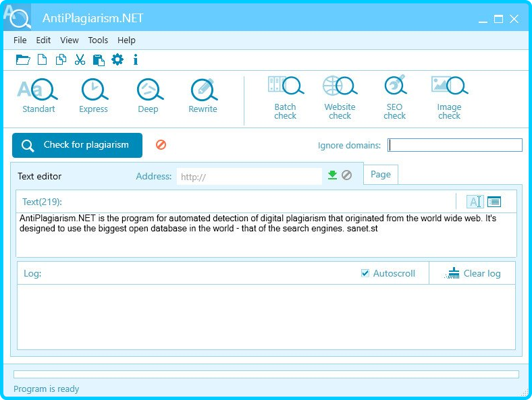Choose the Rewrite check mode

tap(203, 96)
